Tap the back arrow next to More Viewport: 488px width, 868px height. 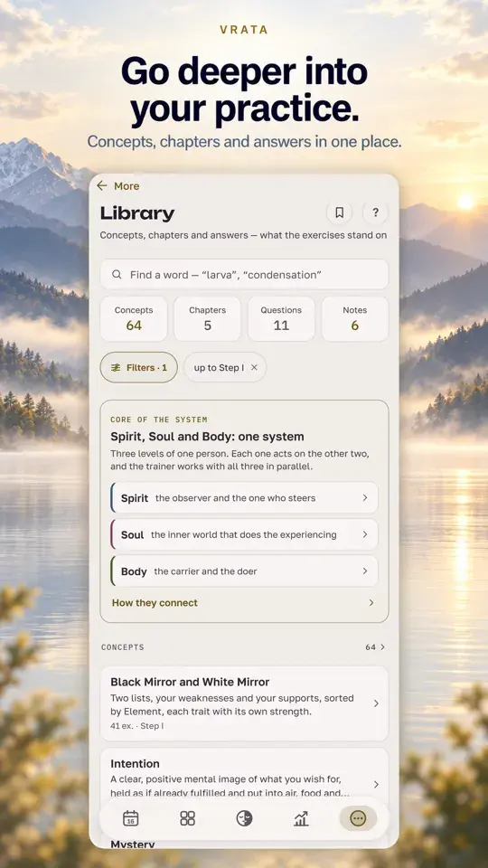tap(102, 186)
